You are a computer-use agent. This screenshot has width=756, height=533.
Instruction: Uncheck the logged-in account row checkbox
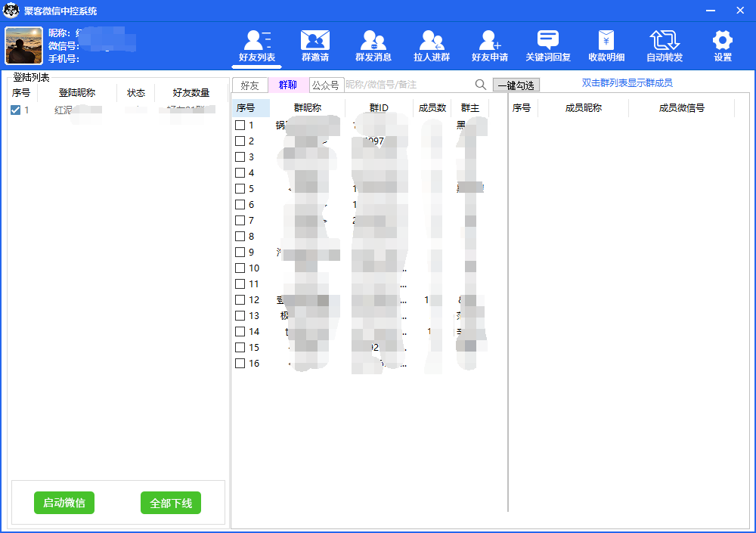(x=16, y=110)
